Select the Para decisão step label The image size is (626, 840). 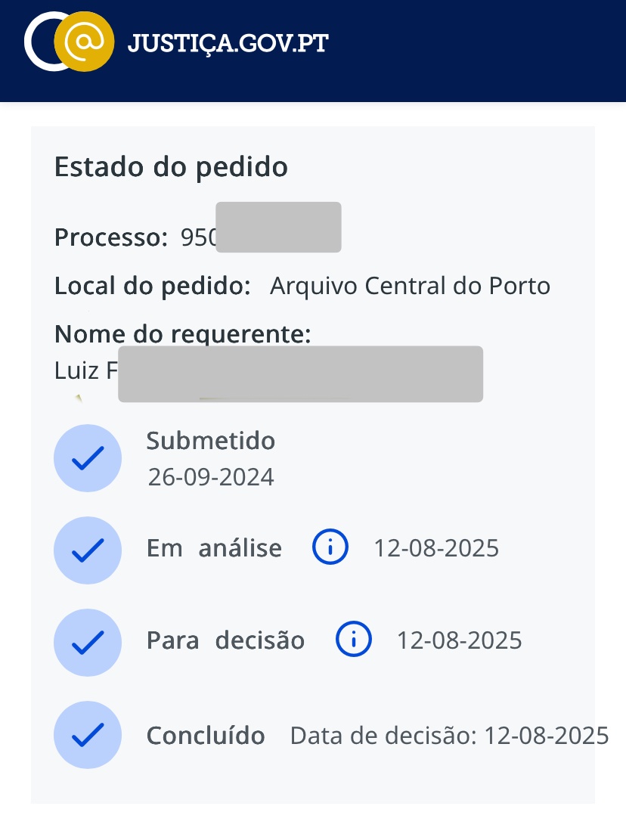click(225, 641)
